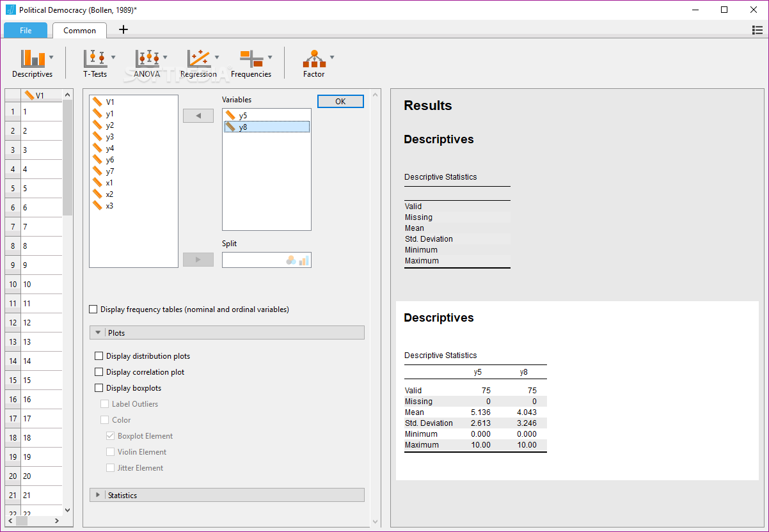Click the add new tab plus icon
Image resolution: width=769 pixels, height=532 pixels.
pos(123,29)
